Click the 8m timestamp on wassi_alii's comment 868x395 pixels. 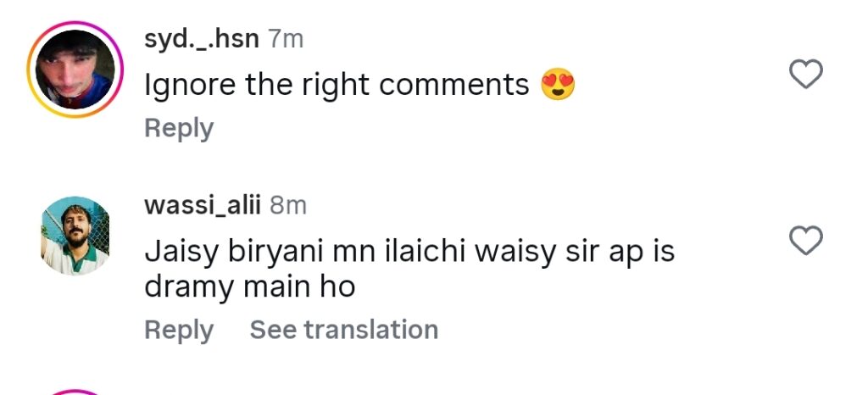(x=288, y=206)
